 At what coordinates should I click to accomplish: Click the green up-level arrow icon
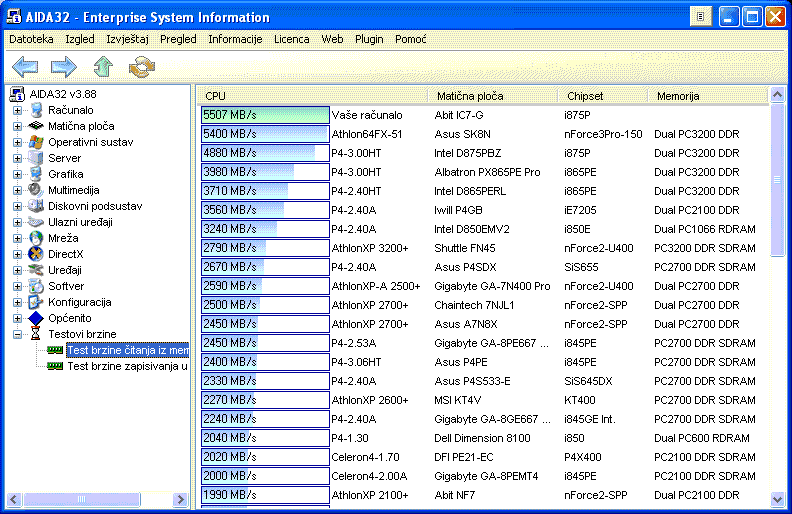pos(103,67)
